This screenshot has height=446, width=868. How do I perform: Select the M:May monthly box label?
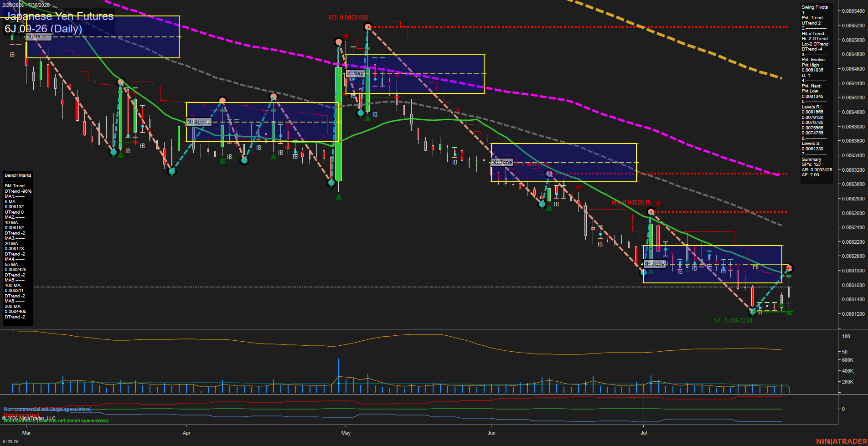click(x=355, y=73)
